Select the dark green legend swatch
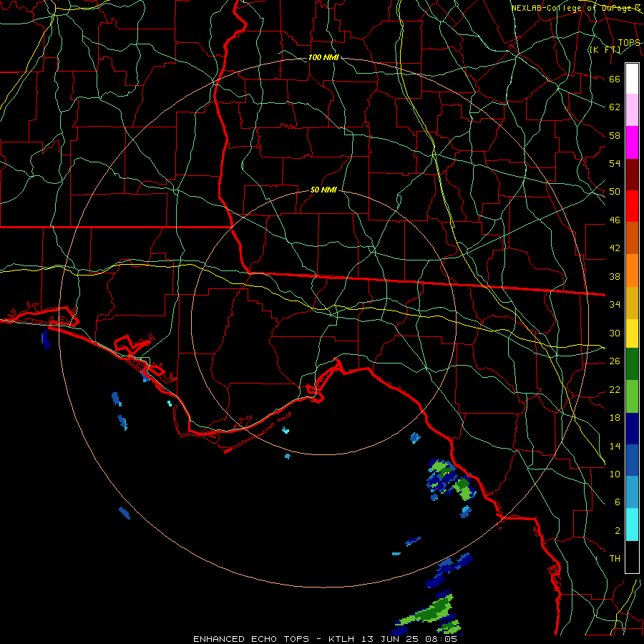Screen dimensions: 644x644 click(632, 364)
